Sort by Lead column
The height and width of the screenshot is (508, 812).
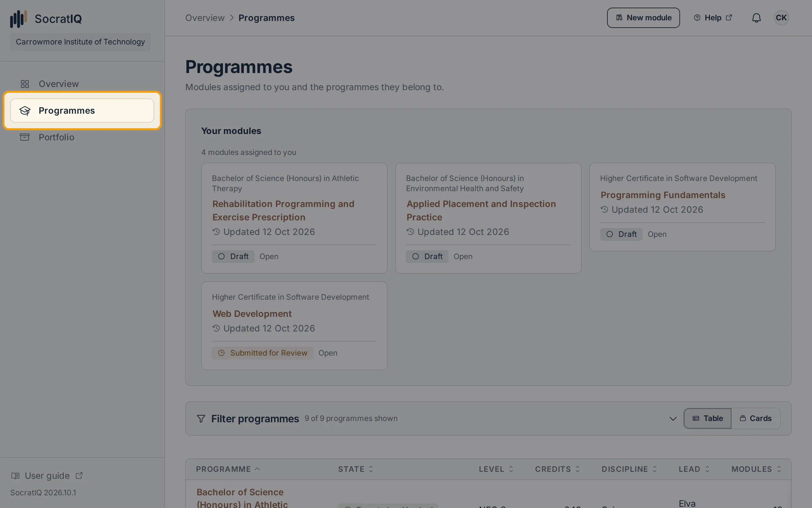[x=694, y=469]
